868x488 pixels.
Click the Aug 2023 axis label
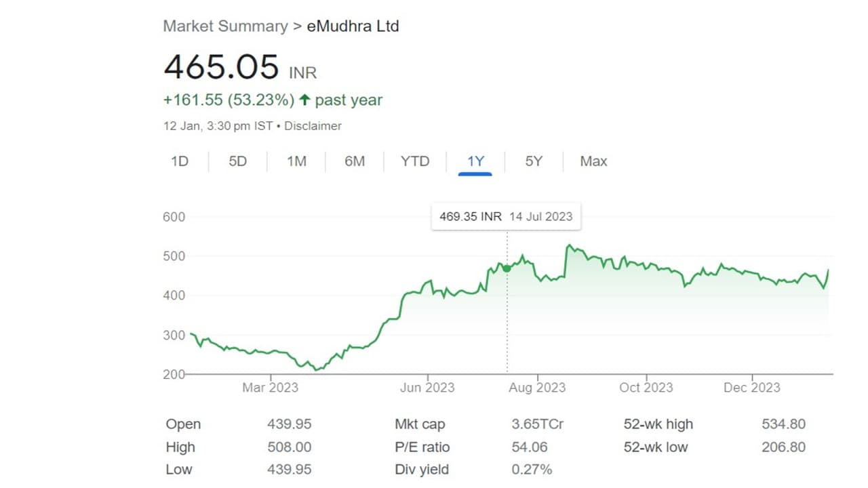click(x=538, y=388)
